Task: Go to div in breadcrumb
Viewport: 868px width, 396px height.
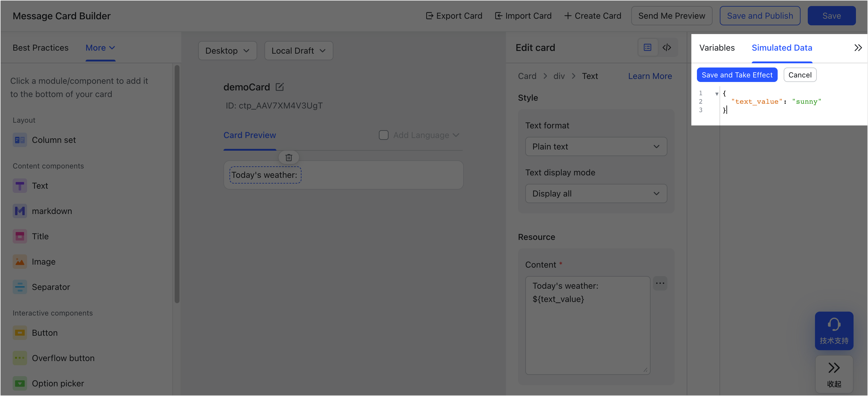Action: click(559, 76)
